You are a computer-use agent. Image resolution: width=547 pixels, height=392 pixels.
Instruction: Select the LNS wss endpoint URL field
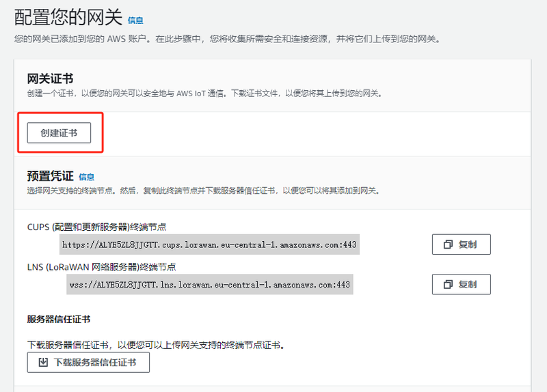click(209, 284)
